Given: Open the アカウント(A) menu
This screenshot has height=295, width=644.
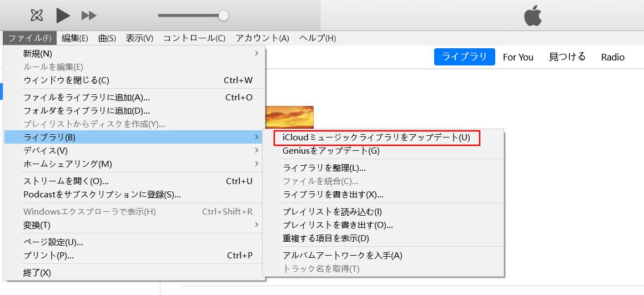Looking at the screenshot, I should 263,38.
